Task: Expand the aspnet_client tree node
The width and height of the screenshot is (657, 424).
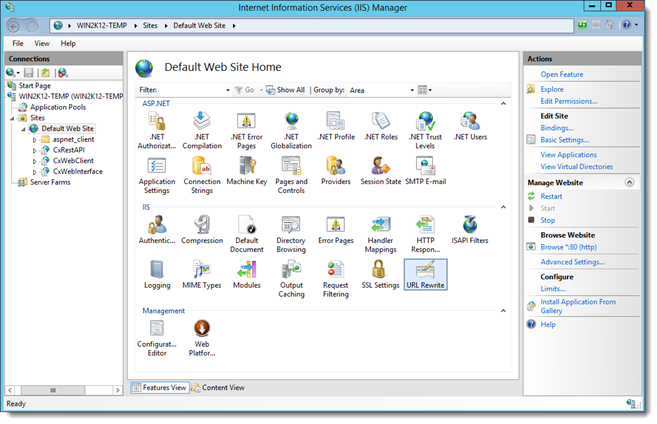Action: [x=35, y=140]
